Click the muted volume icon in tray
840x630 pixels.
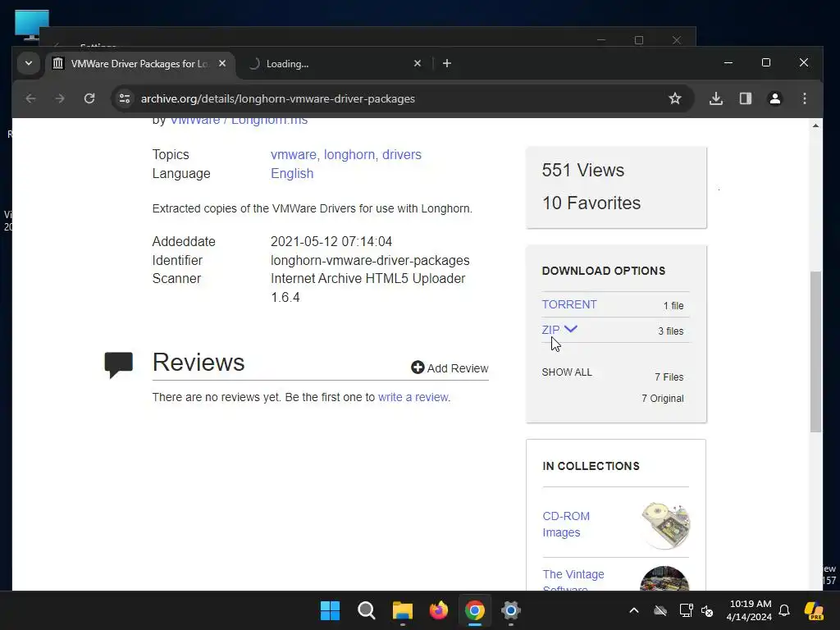[707, 610]
